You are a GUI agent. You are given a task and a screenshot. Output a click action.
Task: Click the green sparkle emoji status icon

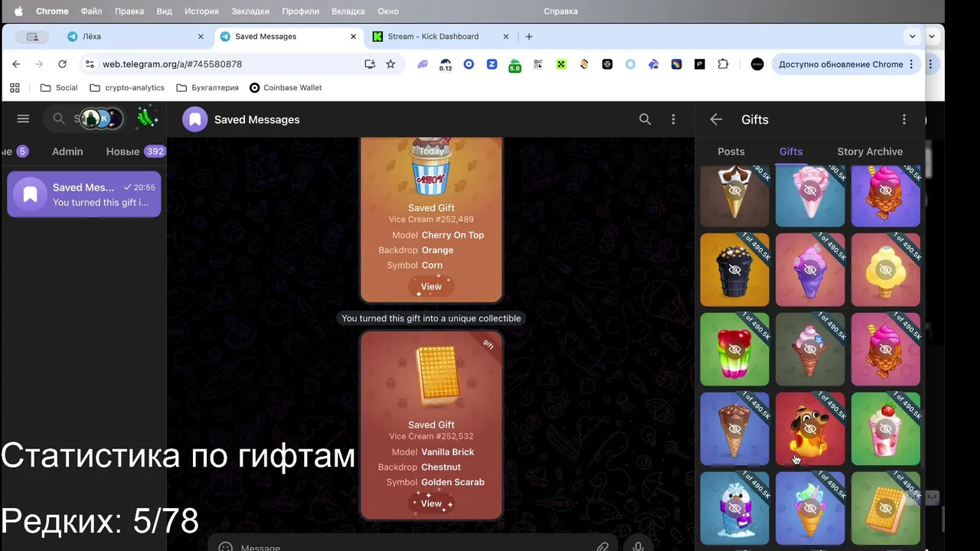coord(147,118)
